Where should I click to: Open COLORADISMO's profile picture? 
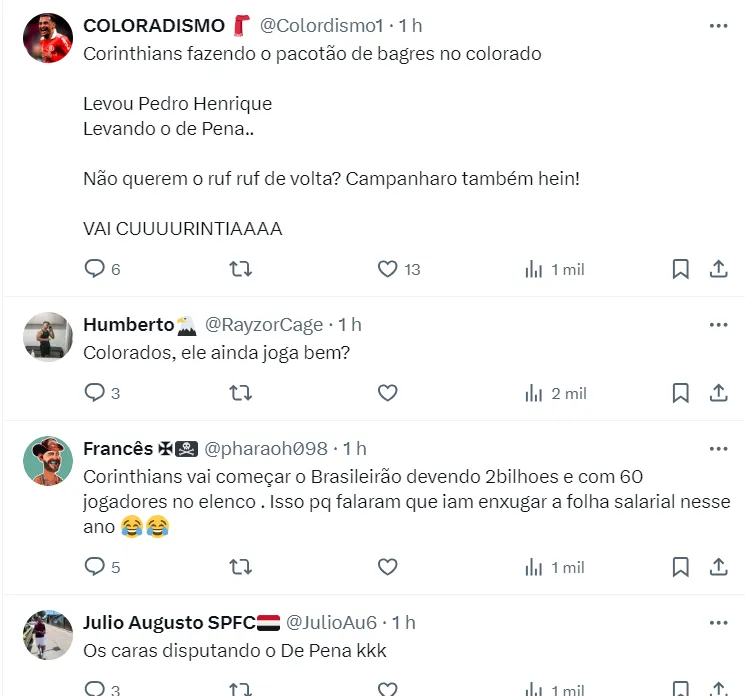point(48,38)
